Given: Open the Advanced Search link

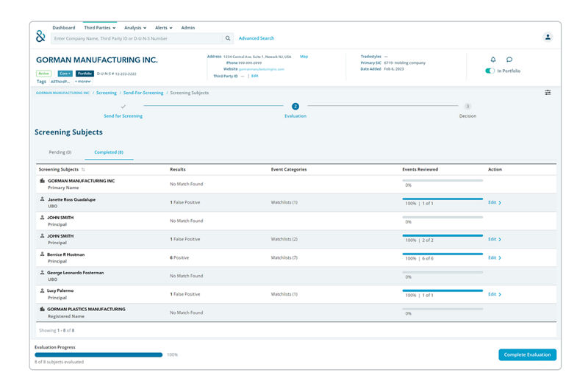Looking at the screenshot, I should (257, 38).
